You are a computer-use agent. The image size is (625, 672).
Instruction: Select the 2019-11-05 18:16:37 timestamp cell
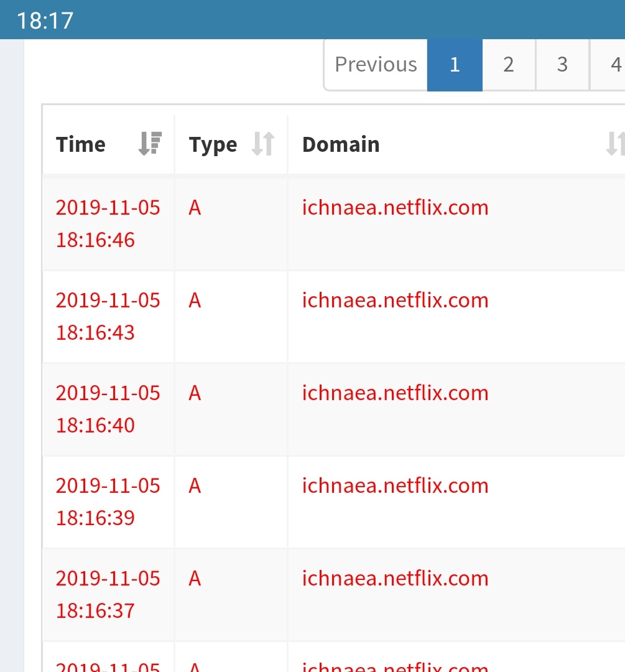tap(108, 594)
